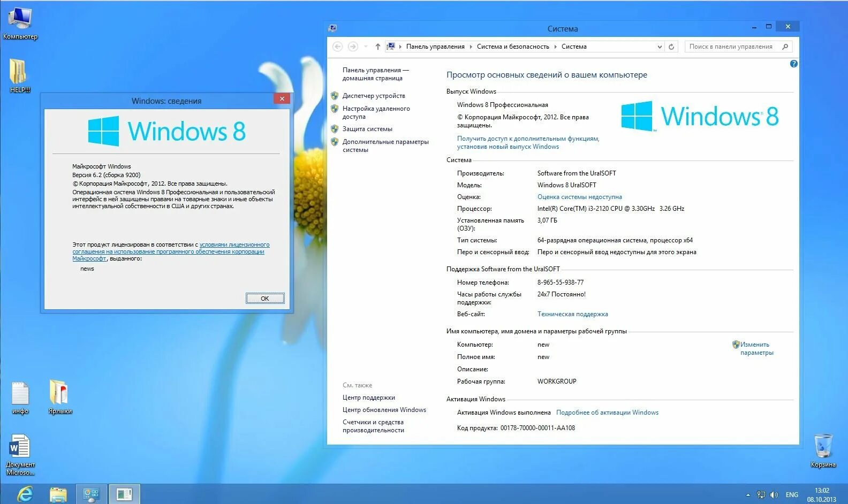The image size is (848, 504).
Task: Click the control panel icon in address bar
Action: tap(391, 47)
